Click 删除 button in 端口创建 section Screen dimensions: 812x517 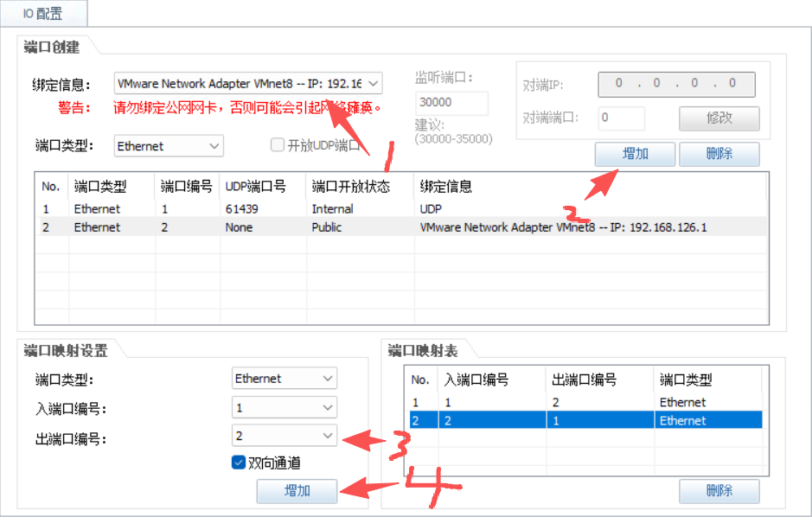719,154
